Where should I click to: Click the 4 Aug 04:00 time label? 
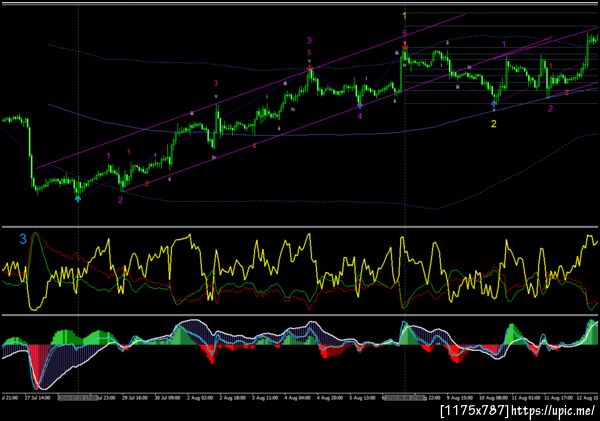tap(297, 398)
